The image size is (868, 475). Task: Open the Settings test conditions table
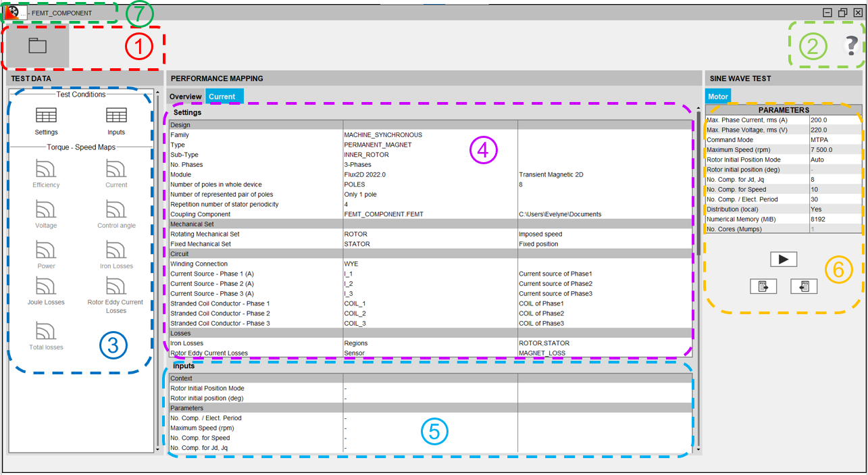pyautogui.click(x=46, y=120)
